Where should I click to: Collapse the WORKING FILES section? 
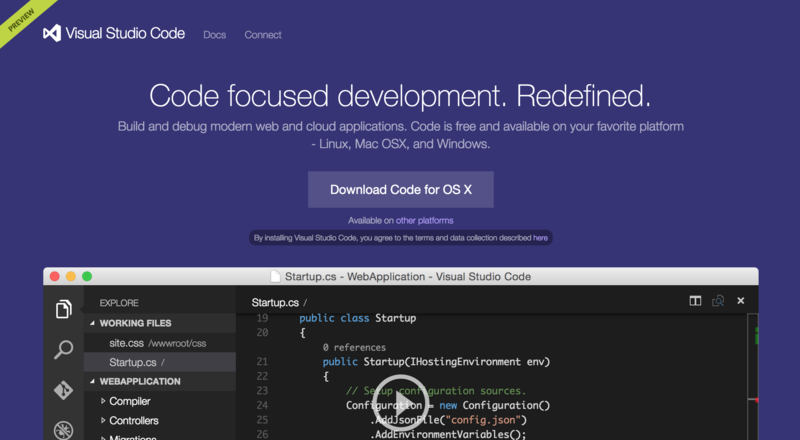click(x=92, y=323)
